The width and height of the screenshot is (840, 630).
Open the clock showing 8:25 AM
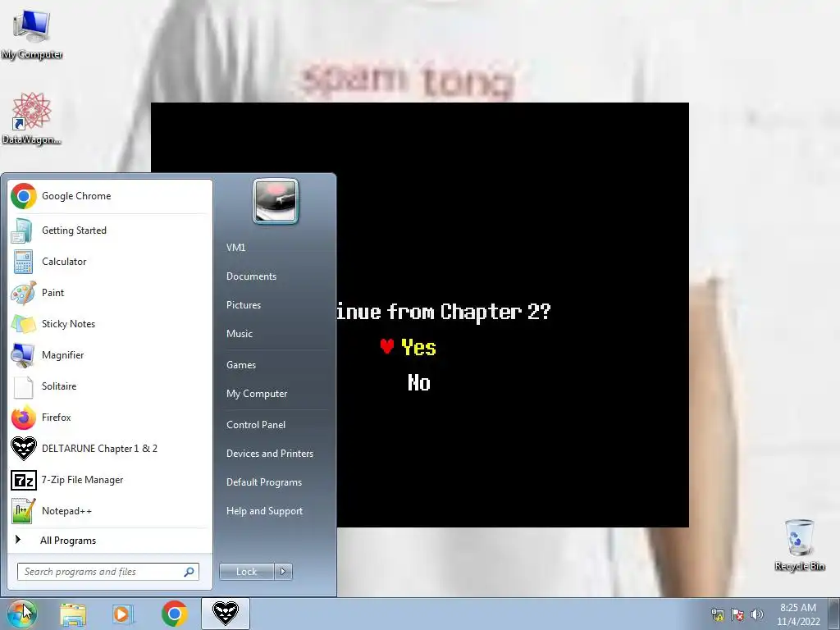click(798, 614)
